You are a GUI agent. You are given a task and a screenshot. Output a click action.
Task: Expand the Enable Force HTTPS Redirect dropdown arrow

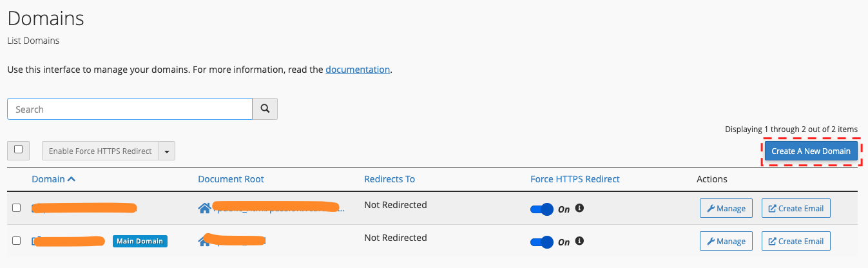(x=167, y=151)
